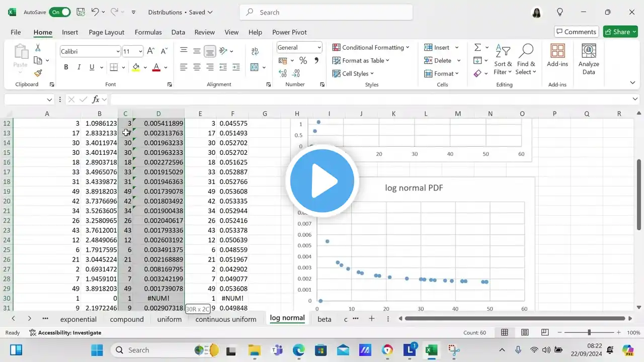Click the Font Color red A swatch
The width and height of the screenshot is (644, 362).
156,67
